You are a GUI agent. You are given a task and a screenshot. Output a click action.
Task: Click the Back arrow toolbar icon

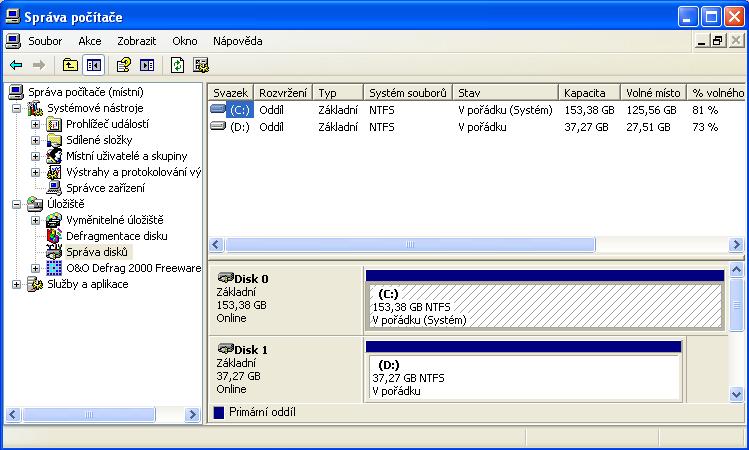[16, 64]
